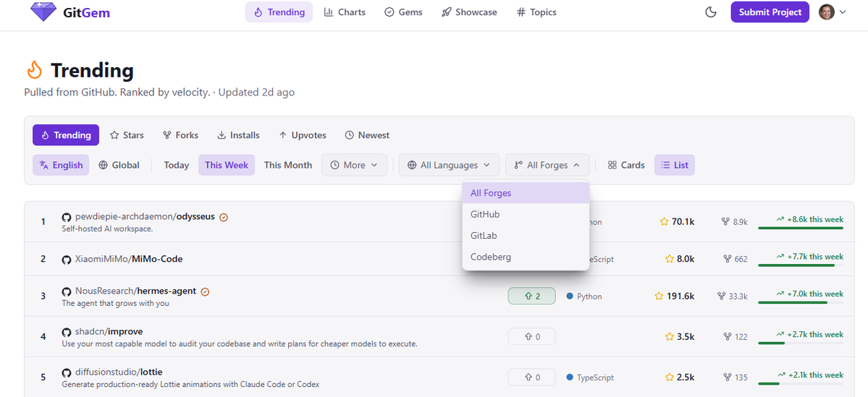868x397 pixels.
Task: Expand the account menu chevron
Action: [843, 12]
